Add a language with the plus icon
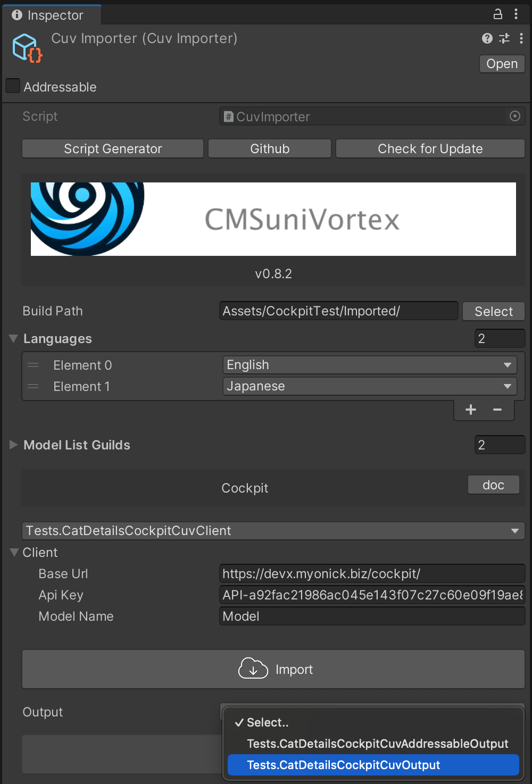Image resolution: width=532 pixels, height=784 pixels. click(x=471, y=410)
